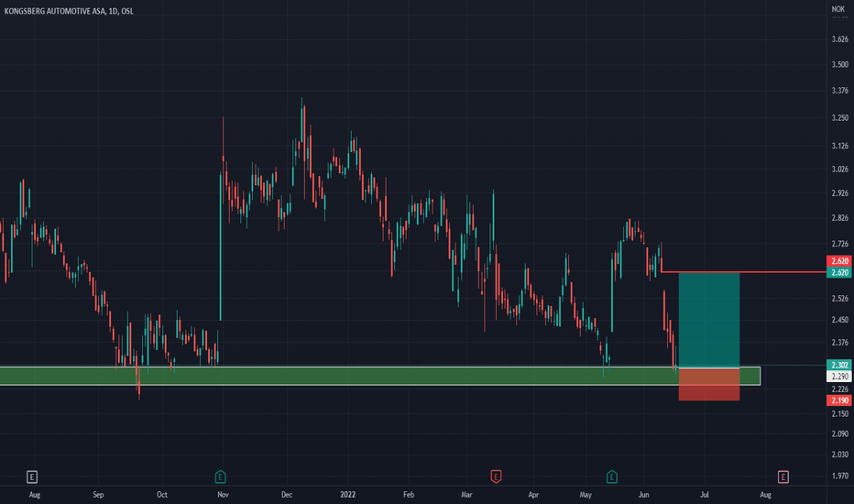Select the red 2.620 price label

pyautogui.click(x=839, y=261)
